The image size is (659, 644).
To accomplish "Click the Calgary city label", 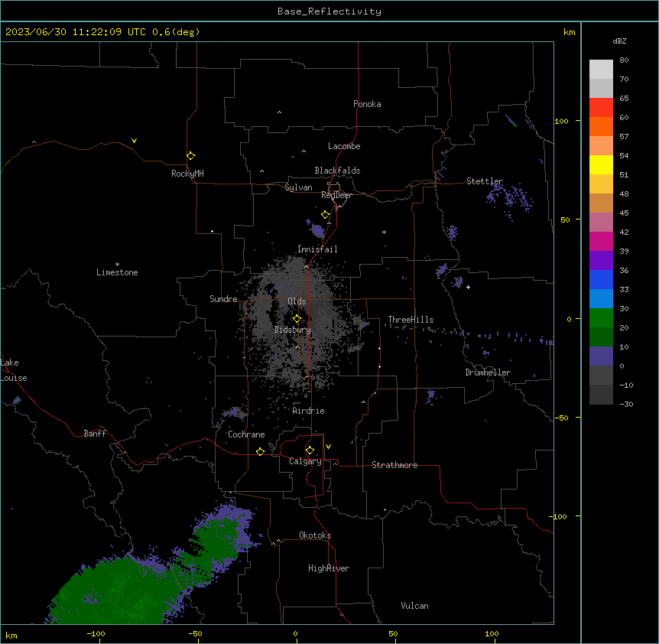I will (305, 461).
